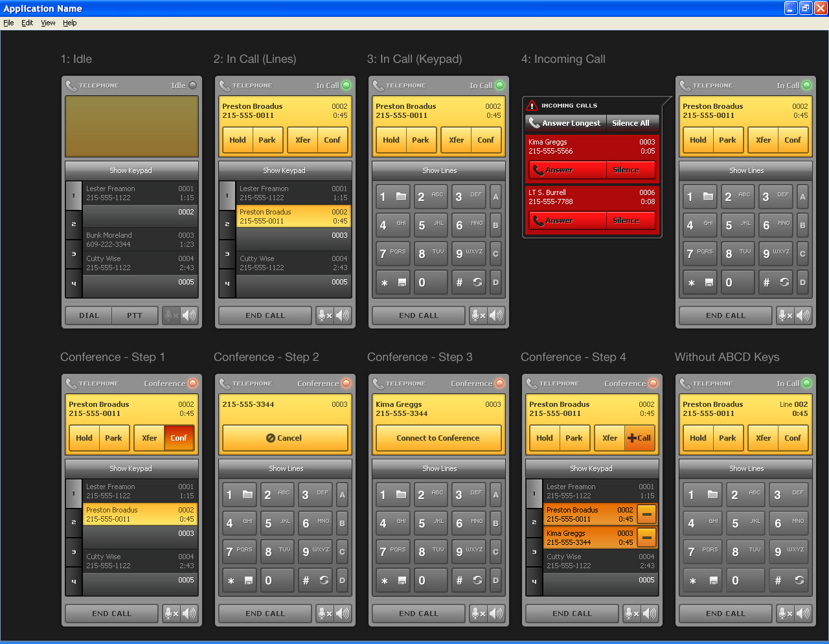Screen dimensions: 829x644
Task: Click the minus icon beside Kima Greggs line
Action: point(646,538)
